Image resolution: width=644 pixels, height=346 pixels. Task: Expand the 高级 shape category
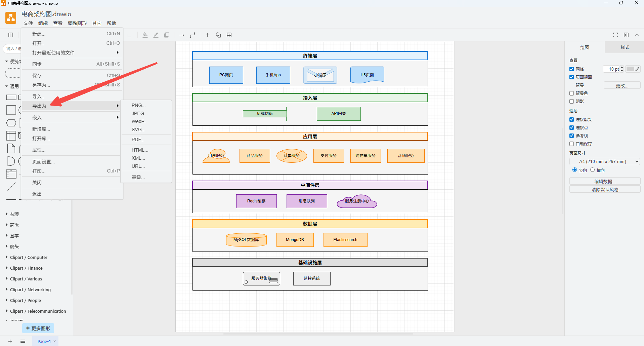click(14, 225)
